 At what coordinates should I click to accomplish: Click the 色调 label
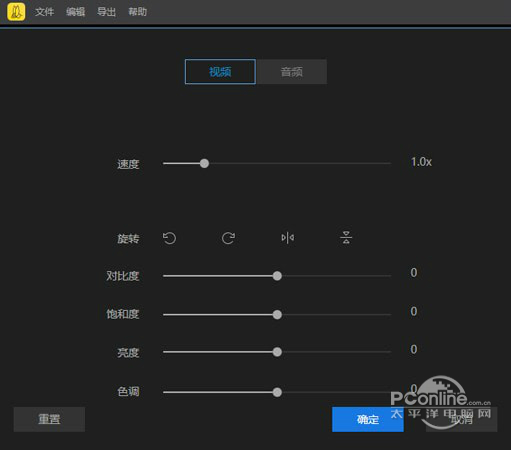tap(128, 392)
